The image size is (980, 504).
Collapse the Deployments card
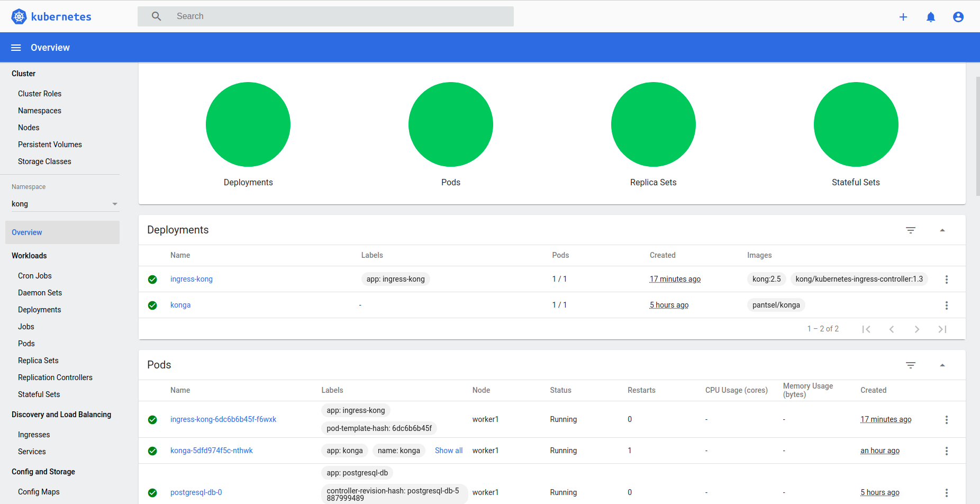coord(942,230)
